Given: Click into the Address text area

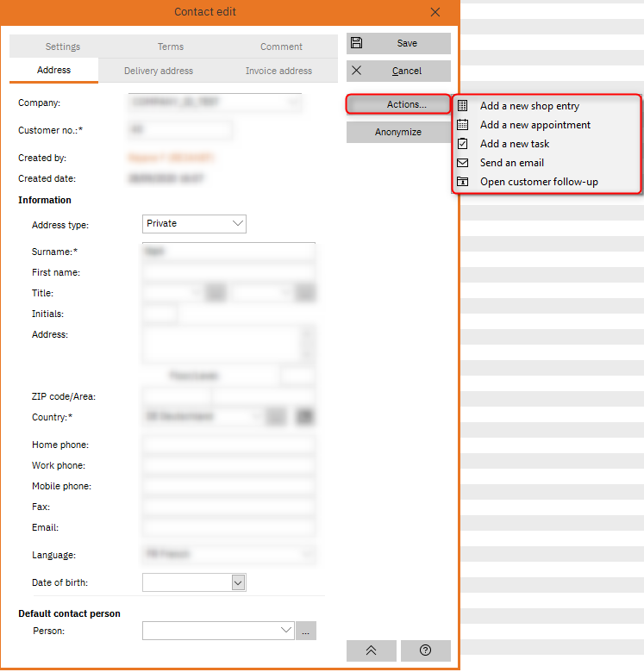Looking at the screenshot, I should (x=223, y=343).
